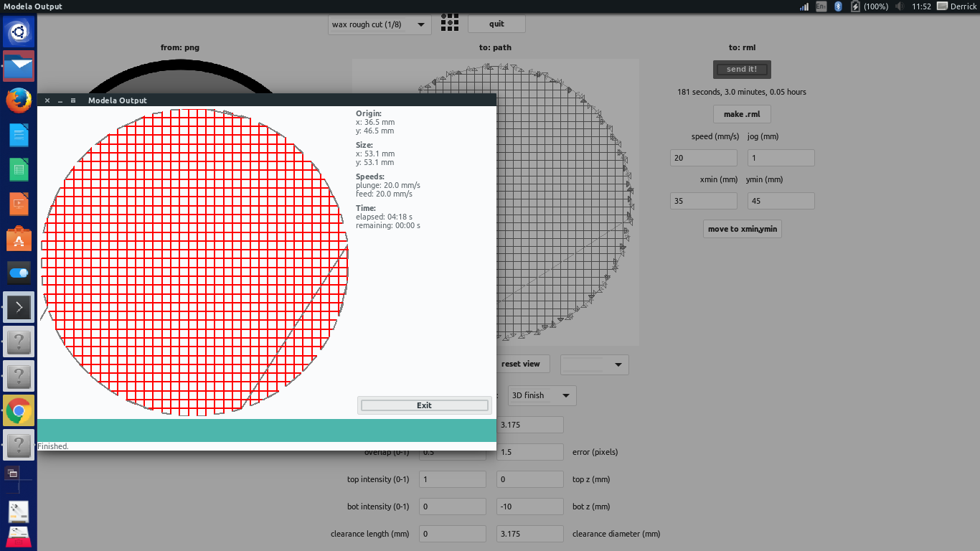Click the 'from: png' heading

[x=180, y=48]
